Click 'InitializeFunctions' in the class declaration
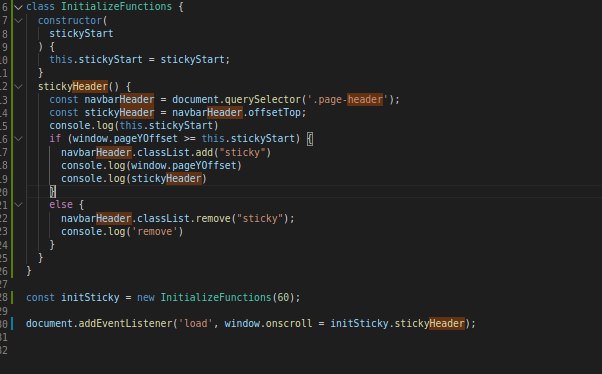 coord(116,7)
